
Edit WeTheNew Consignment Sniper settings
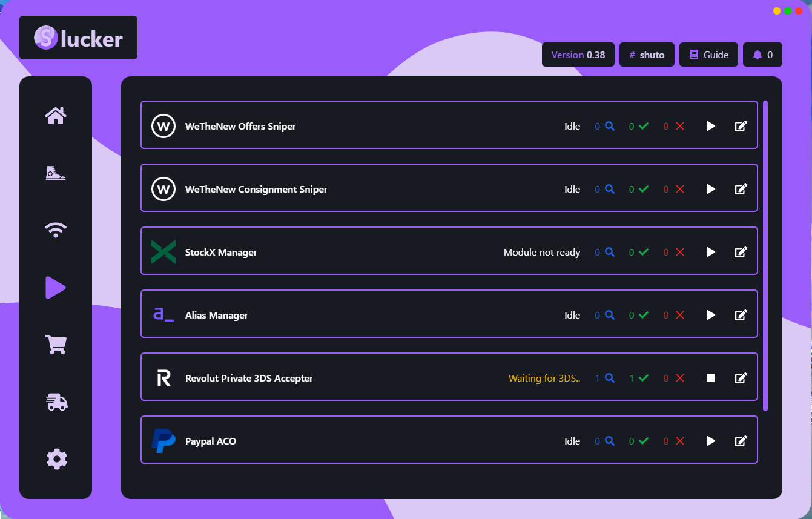point(741,189)
